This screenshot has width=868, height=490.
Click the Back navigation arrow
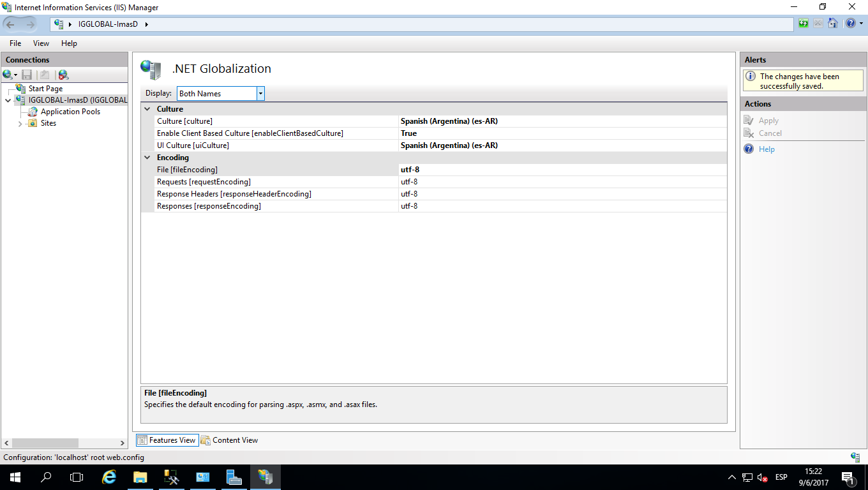(x=11, y=24)
